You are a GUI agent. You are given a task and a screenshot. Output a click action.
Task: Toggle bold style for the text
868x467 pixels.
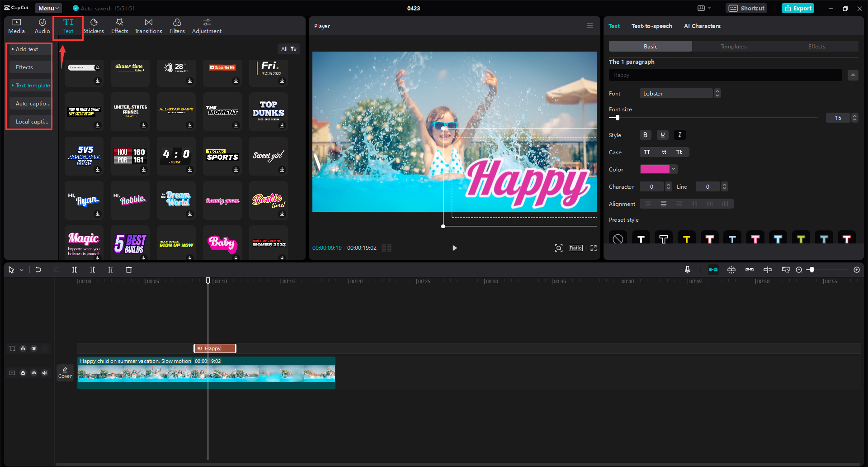[645, 135]
